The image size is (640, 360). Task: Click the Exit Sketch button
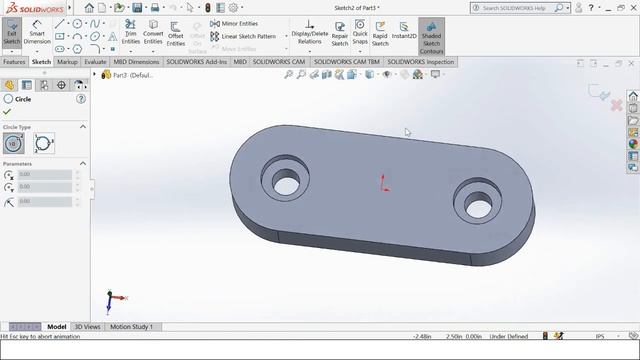click(11, 32)
